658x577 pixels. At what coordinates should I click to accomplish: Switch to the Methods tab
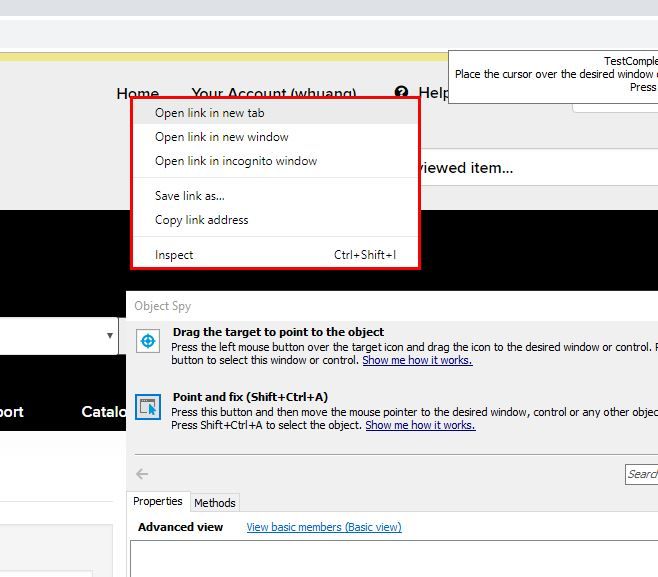214,503
